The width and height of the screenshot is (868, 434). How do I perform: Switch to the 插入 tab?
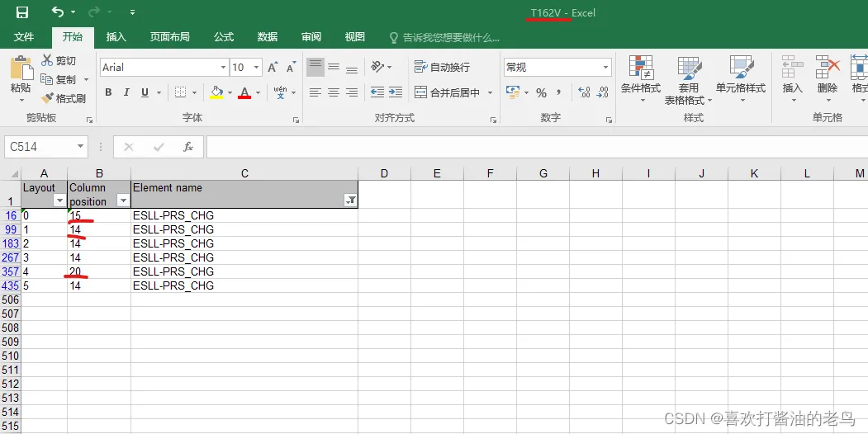tap(116, 37)
